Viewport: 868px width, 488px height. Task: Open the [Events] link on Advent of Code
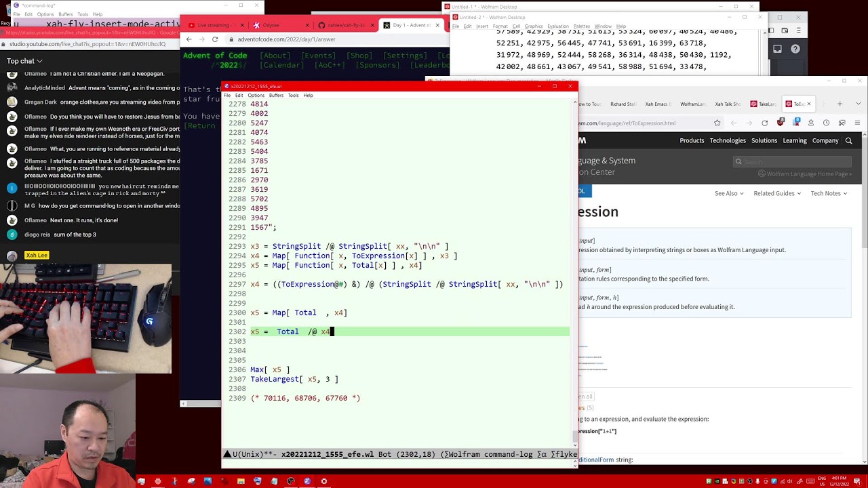tap(318, 56)
